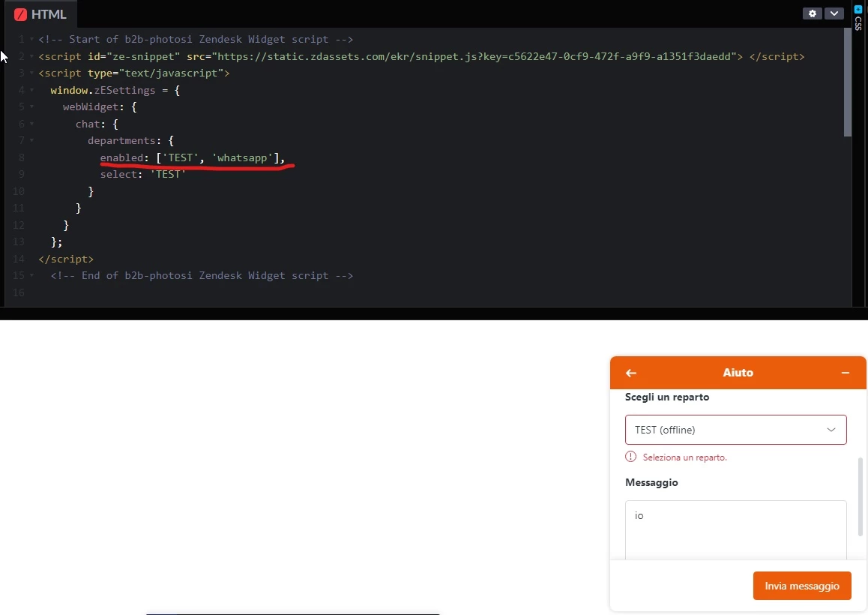The image size is (868, 615).
Task: Click 'text/javascript' type attribute value
Action: click(171, 73)
